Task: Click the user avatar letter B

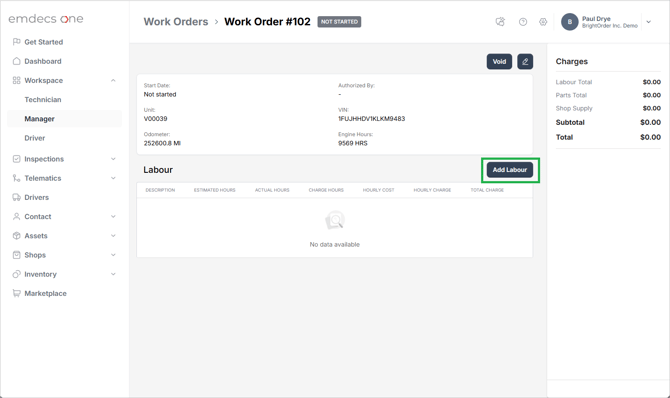Action: point(570,22)
